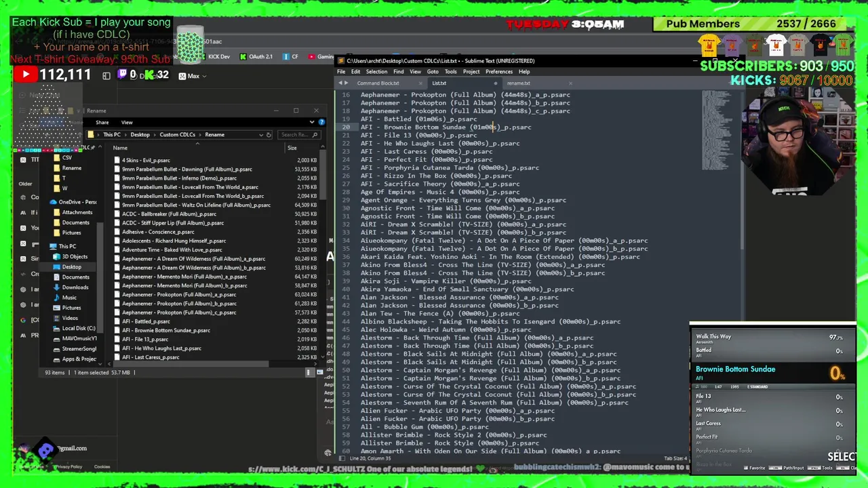Open the Selection menu in Sublime Text
Image resolution: width=868 pixels, height=488 pixels.
[376, 72]
